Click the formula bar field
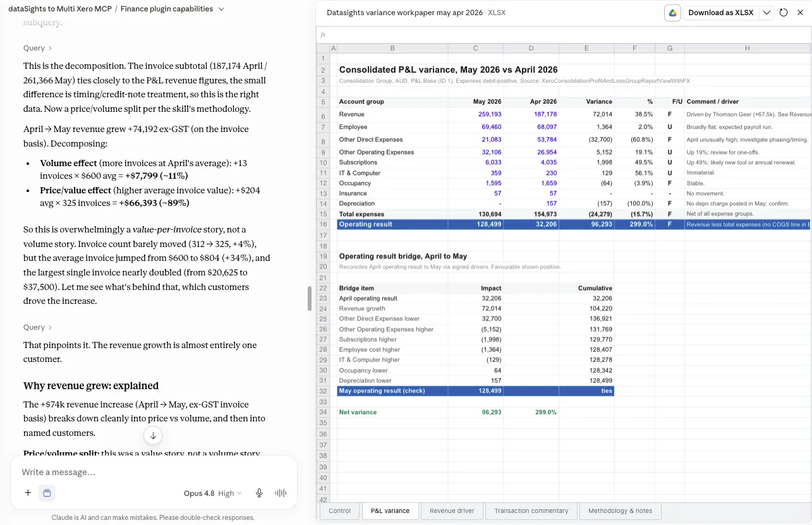 (569, 35)
